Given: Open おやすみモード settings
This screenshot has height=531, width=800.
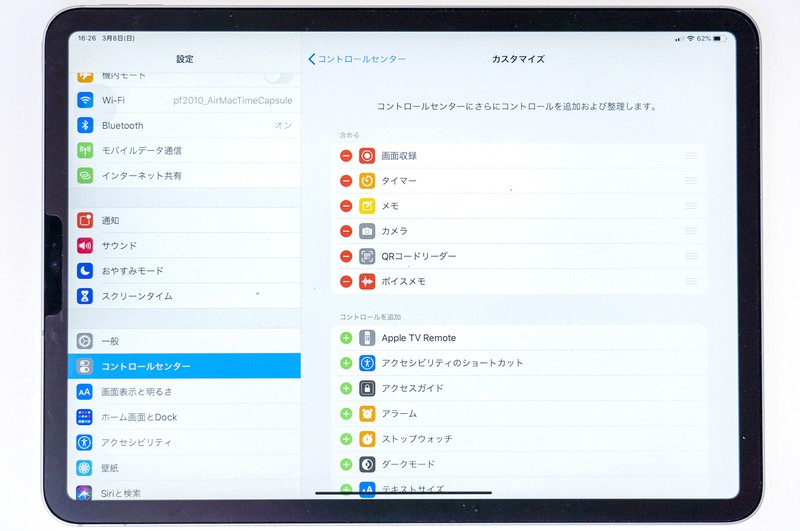Looking at the screenshot, I should coord(184,270).
